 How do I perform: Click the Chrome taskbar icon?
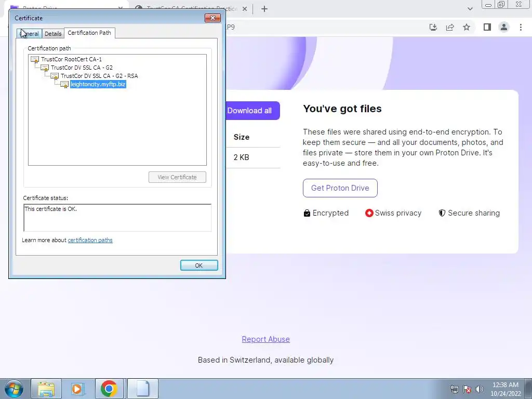109,389
